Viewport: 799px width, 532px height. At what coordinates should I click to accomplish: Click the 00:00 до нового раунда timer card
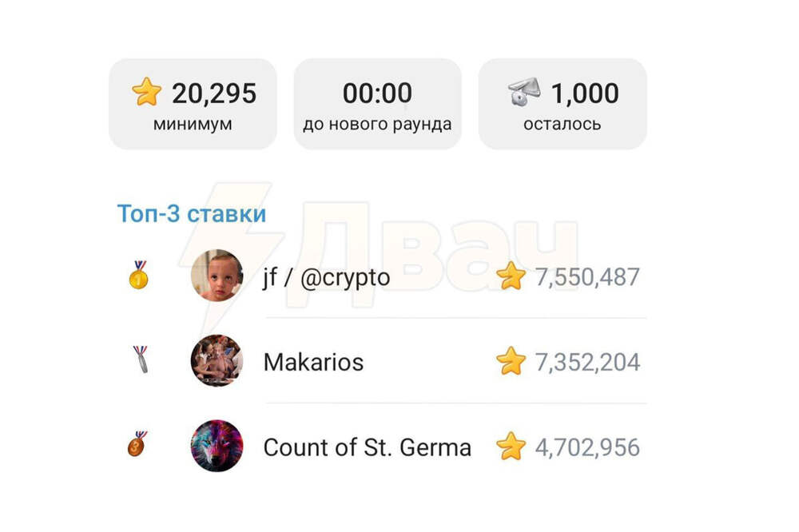pyautogui.click(x=377, y=104)
